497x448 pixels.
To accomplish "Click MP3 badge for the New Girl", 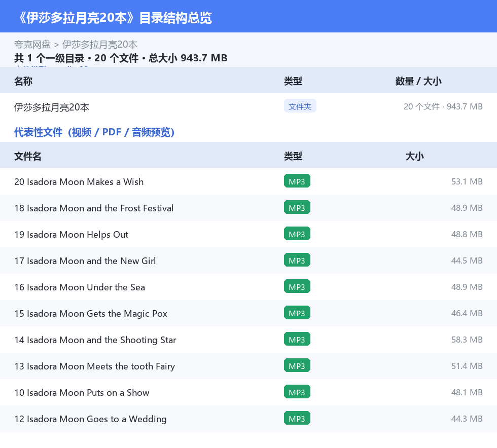I will (x=297, y=260).
